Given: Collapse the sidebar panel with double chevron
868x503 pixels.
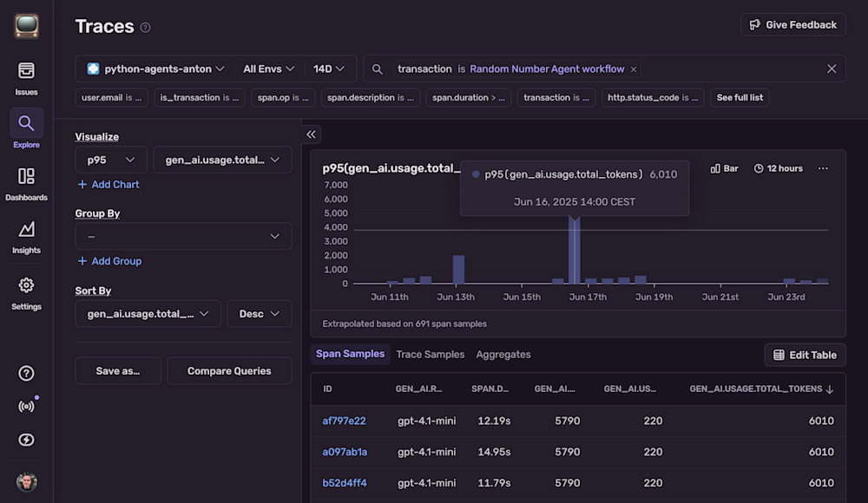Looking at the screenshot, I should pos(311,134).
